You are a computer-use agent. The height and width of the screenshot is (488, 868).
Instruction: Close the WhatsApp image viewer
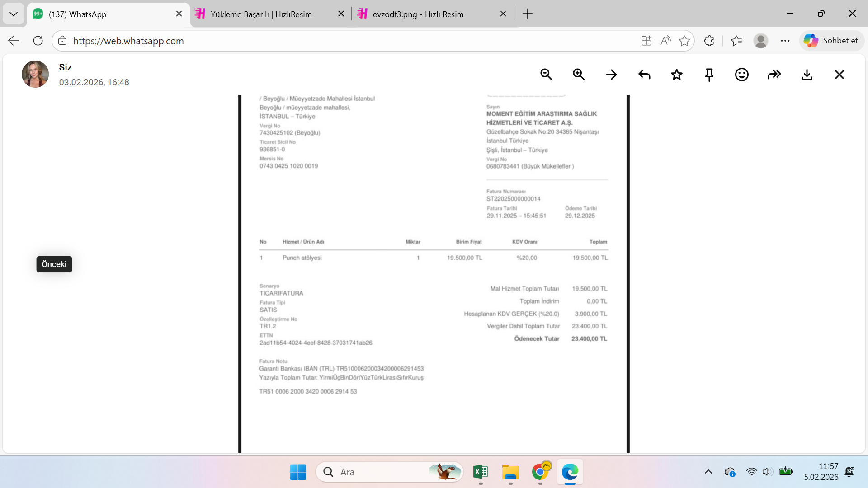(840, 75)
